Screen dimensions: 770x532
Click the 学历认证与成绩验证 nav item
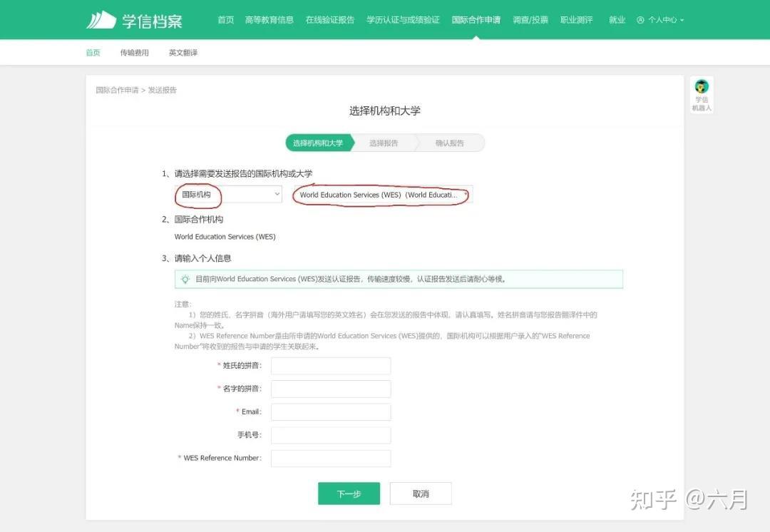click(x=403, y=20)
